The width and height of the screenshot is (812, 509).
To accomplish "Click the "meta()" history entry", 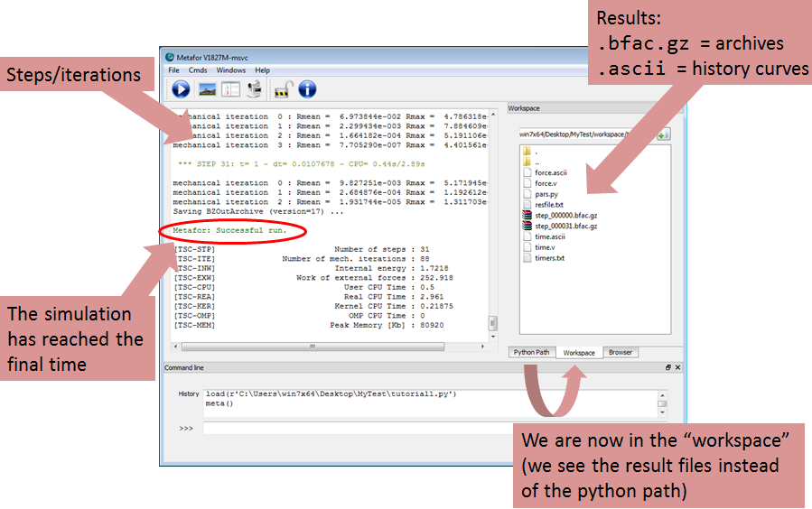I will click(219, 403).
